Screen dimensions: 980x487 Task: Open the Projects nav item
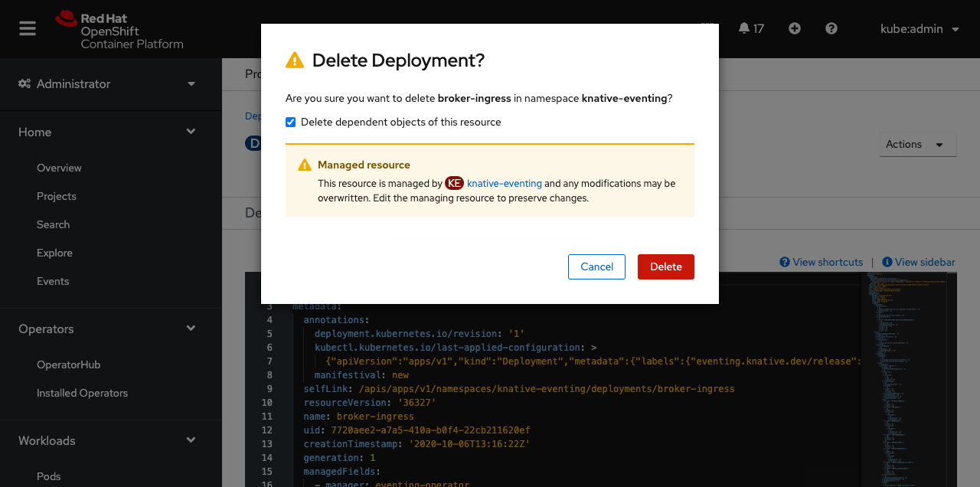(x=57, y=196)
